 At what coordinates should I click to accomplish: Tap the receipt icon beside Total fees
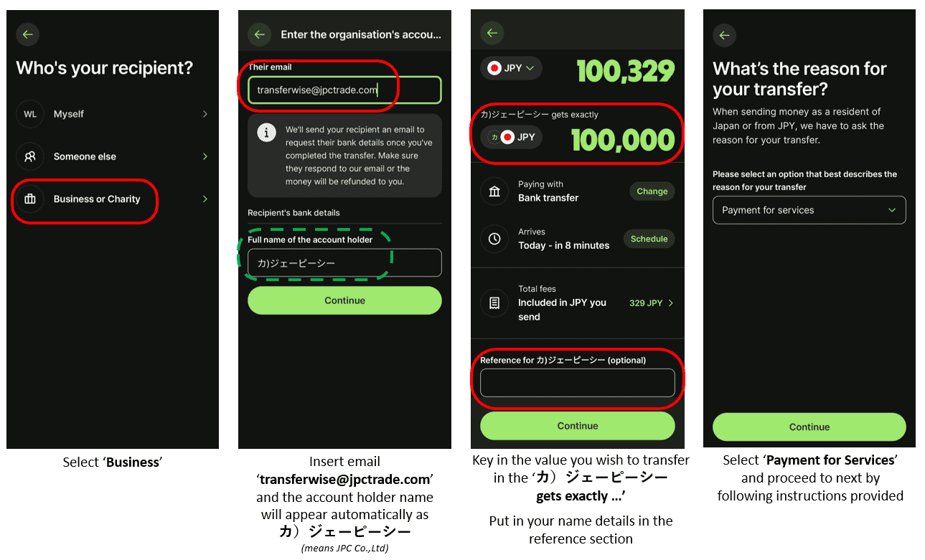tap(494, 303)
